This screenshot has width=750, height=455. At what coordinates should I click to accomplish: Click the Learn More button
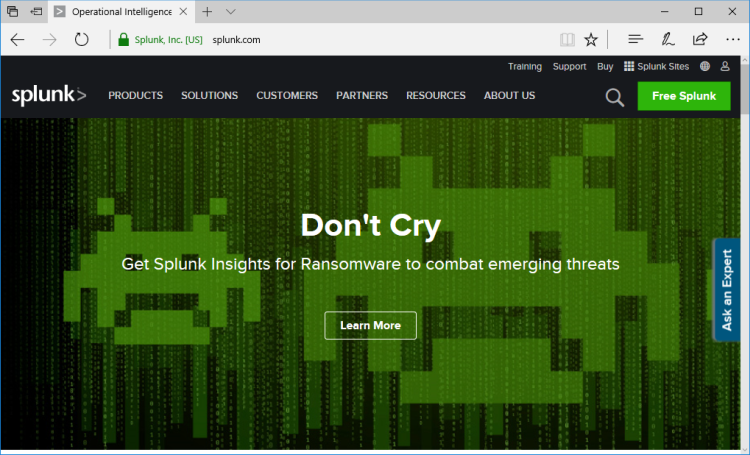[370, 325]
